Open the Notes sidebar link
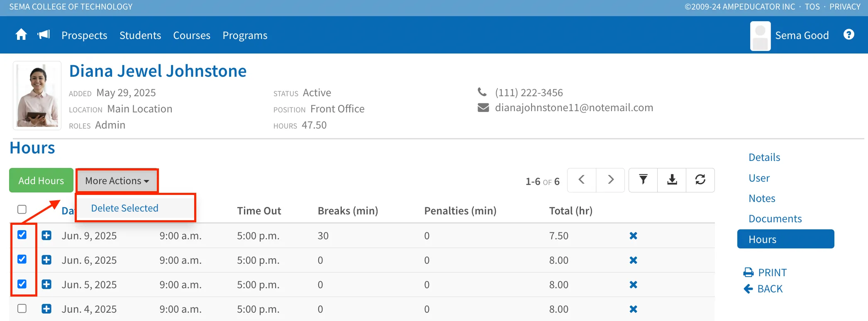This screenshot has width=868, height=321. click(x=762, y=199)
